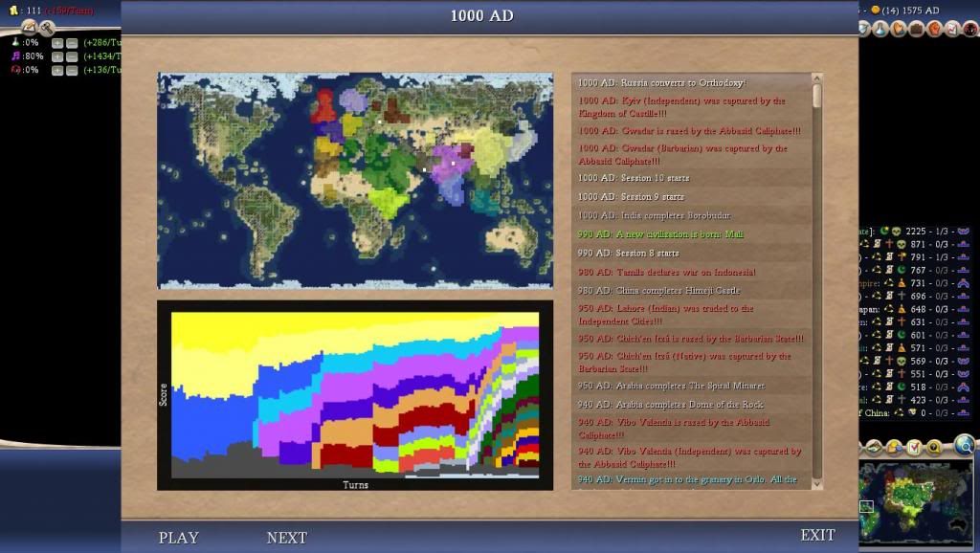Click the pencil-and-scroll button at top left
Image resolution: width=980 pixels, height=553 pixels.
click(29, 27)
